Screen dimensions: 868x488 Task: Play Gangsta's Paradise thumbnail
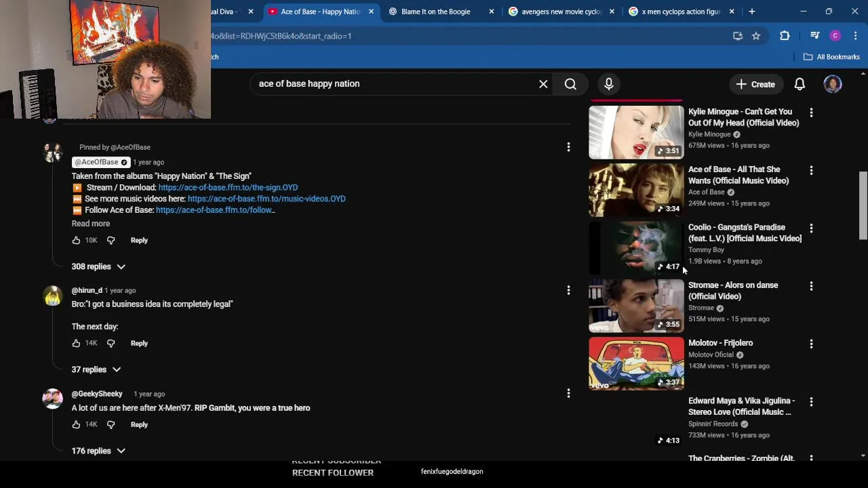(x=636, y=248)
